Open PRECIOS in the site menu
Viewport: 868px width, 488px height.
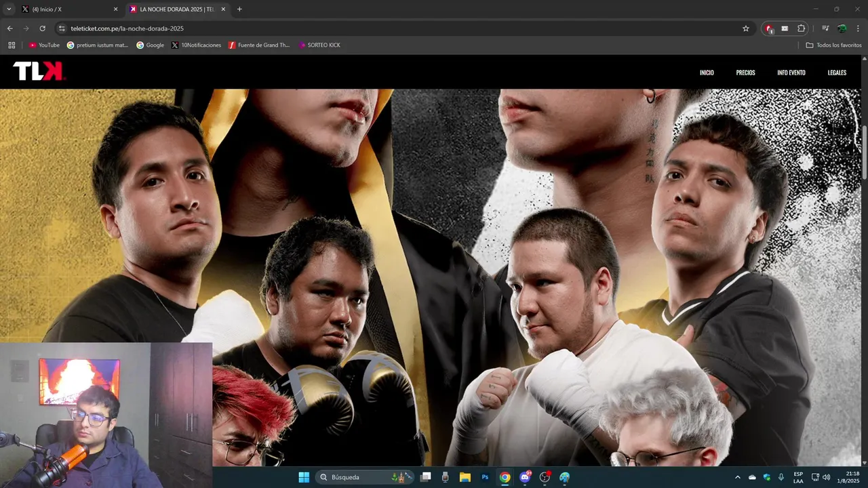745,73
